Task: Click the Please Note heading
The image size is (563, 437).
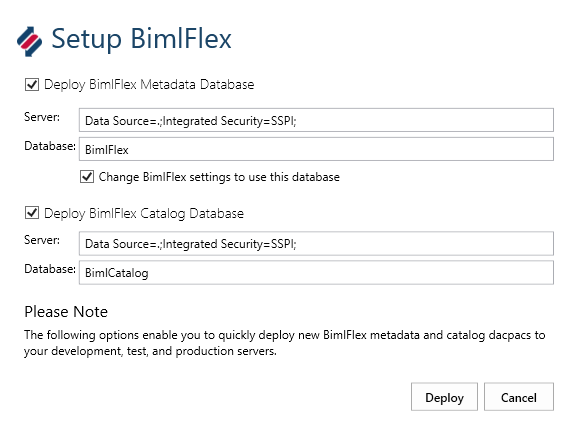Action: point(66,312)
